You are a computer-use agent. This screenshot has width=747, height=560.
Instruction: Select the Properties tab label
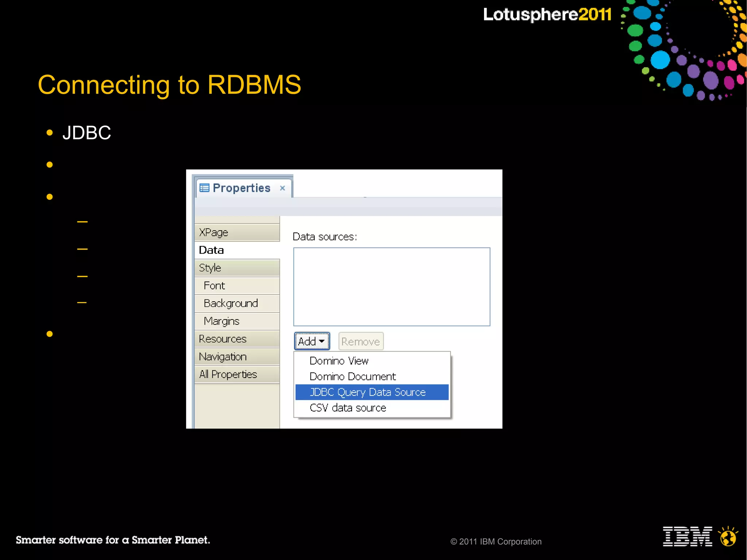pyautogui.click(x=241, y=188)
